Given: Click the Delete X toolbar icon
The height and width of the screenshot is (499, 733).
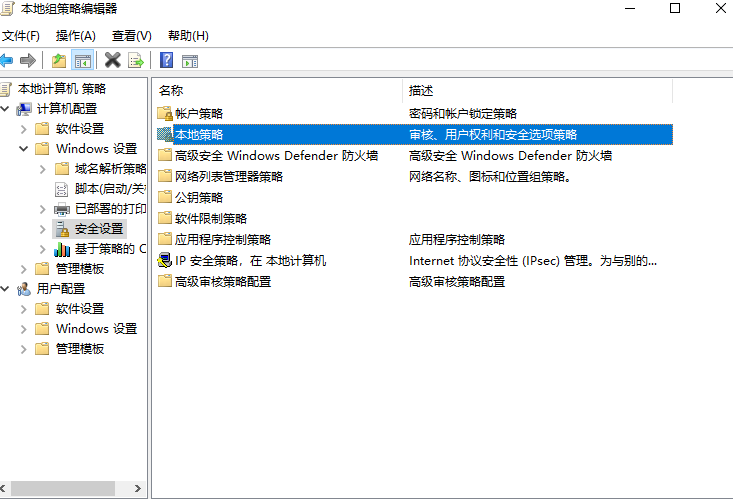Looking at the screenshot, I should click(113, 60).
